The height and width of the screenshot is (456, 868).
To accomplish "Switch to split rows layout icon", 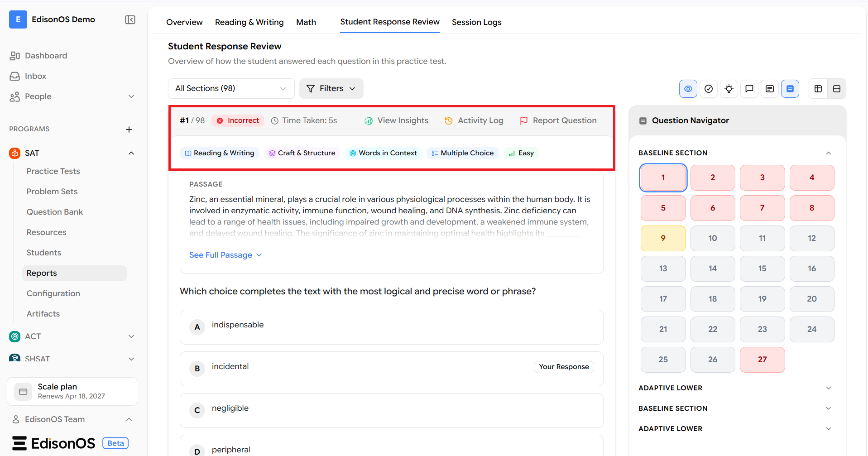I will (836, 89).
